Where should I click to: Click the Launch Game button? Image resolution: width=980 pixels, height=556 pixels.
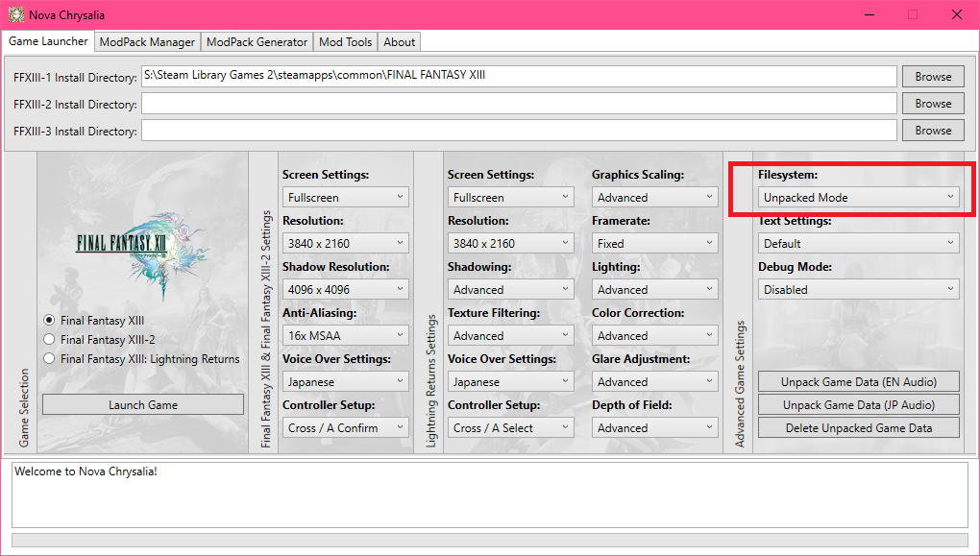(x=143, y=405)
